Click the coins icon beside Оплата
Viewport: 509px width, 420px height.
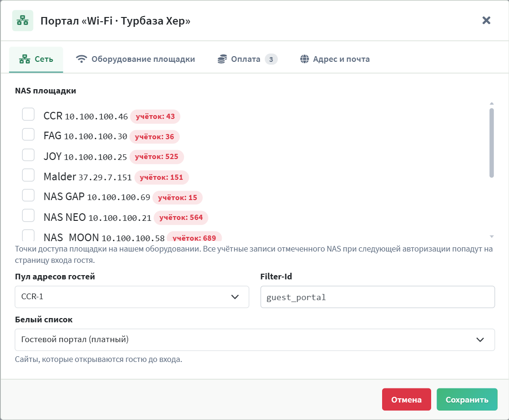[x=222, y=59]
